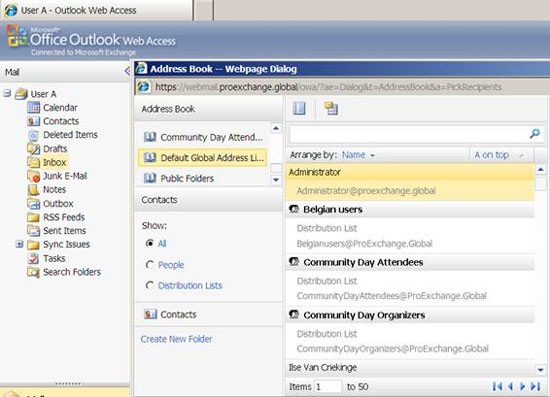Go to the first page arrow
550x397 pixels.
(x=497, y=386)
